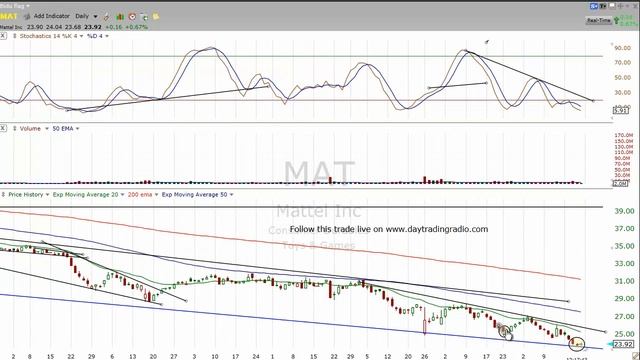The image size is (640, 360).
Task: Click the Volume pane move handle icon
Action: [15, 128]
